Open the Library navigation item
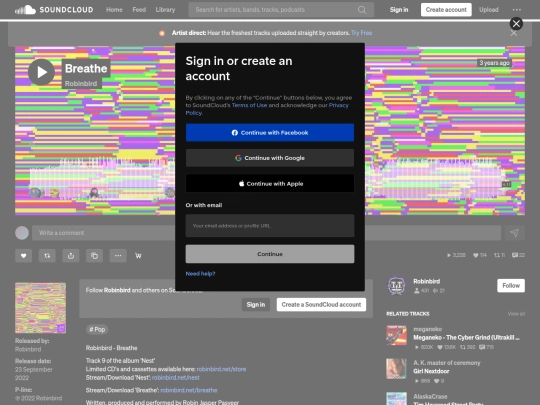This screenshot has width=540, height=405. tap(165, 10)
